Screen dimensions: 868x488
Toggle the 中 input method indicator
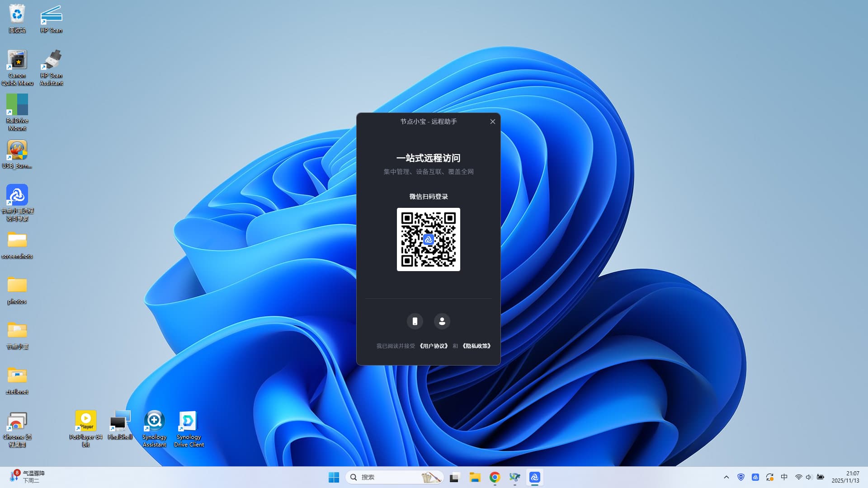tap(784, 477)
